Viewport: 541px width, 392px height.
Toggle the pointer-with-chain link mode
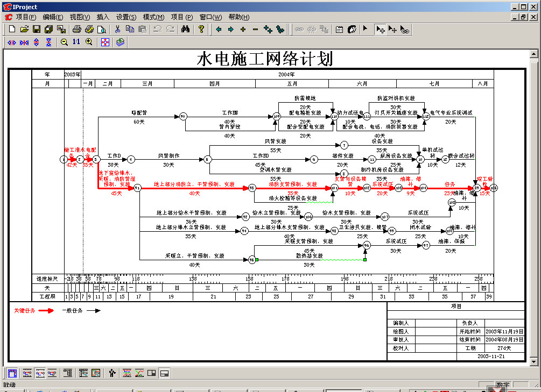pos(405,29)
